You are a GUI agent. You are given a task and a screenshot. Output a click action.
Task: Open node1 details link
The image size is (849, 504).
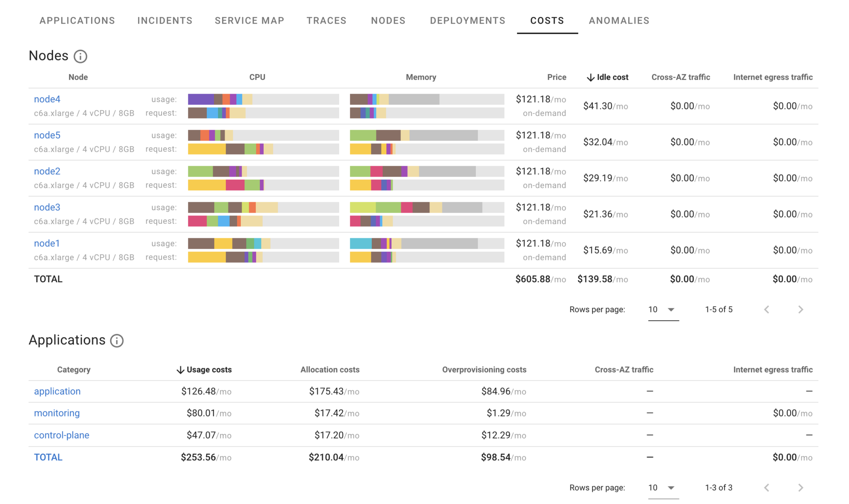[x=46, y=243]
